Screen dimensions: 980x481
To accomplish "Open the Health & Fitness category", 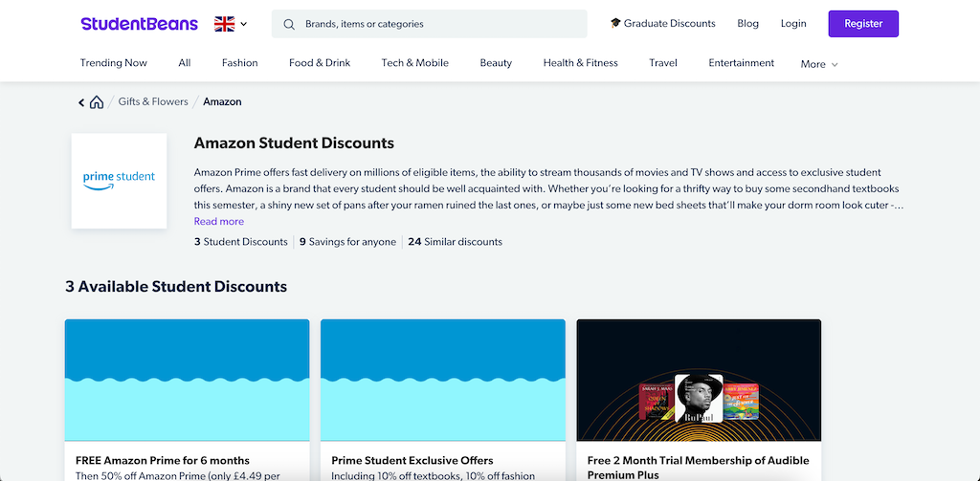I will click(581, 62).
